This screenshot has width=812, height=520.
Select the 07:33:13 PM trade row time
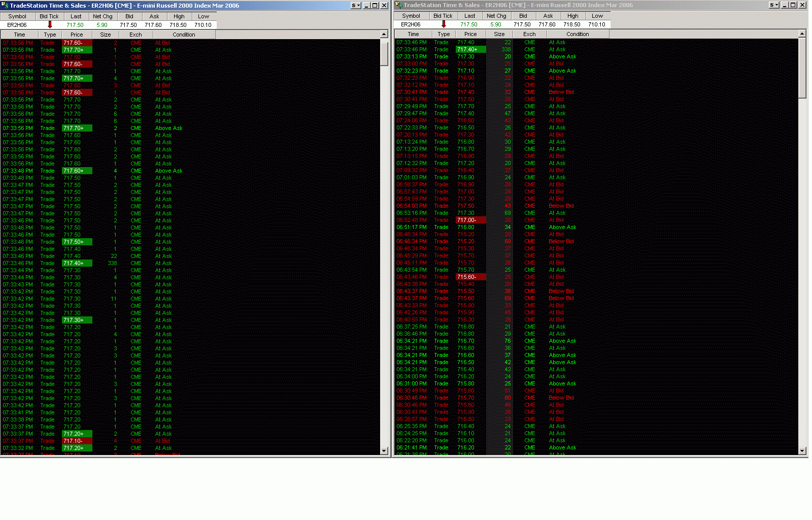point(411,56)
